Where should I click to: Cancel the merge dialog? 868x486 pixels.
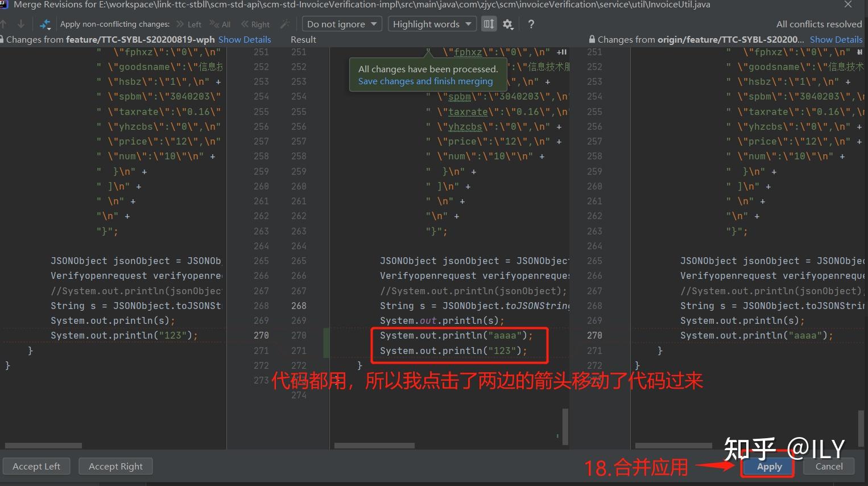coord(829,466)
